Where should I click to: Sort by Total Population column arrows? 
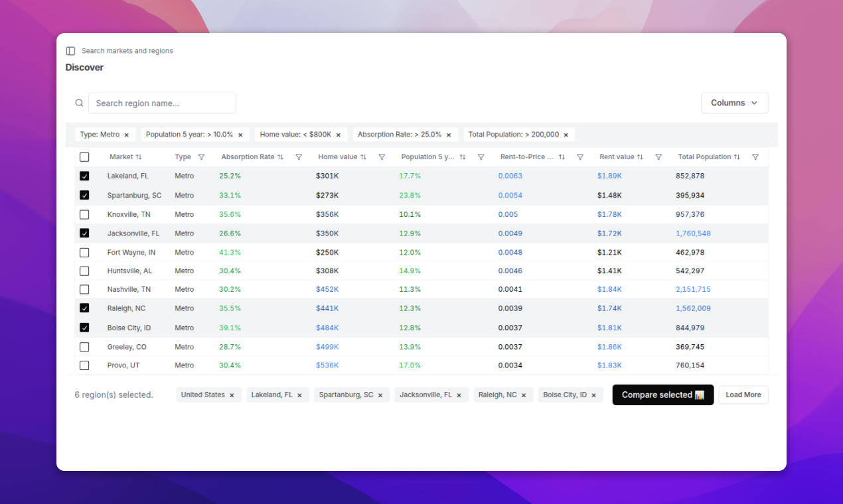pyautogui.click(x=737, y=157)
